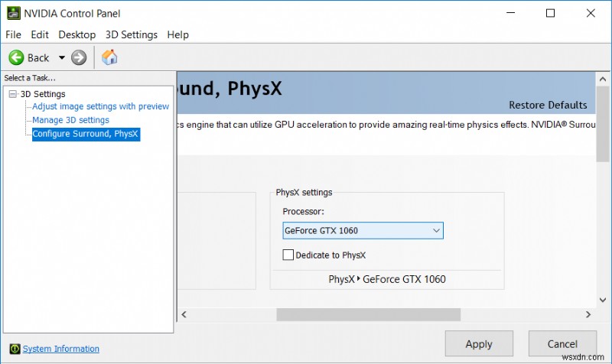Open the PhysX Processor dropdown
Image resolution: width=612 pixels, height=364 pixels.
(363, 231)
